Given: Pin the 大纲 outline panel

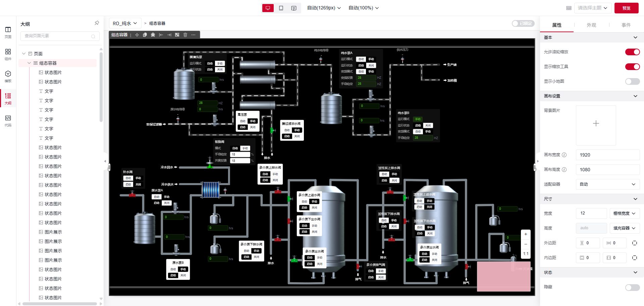Looking at the screenshot, I should click(x=97, y=23).
